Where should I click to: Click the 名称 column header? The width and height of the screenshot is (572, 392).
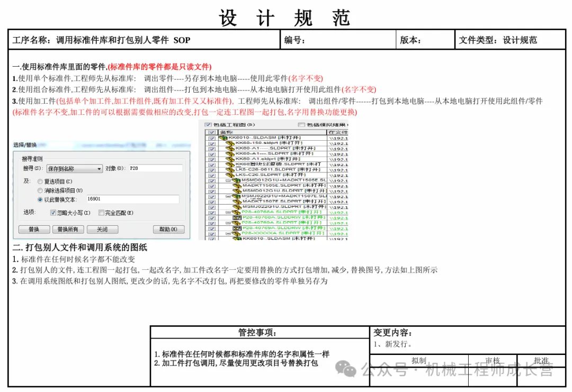point(272,132)
